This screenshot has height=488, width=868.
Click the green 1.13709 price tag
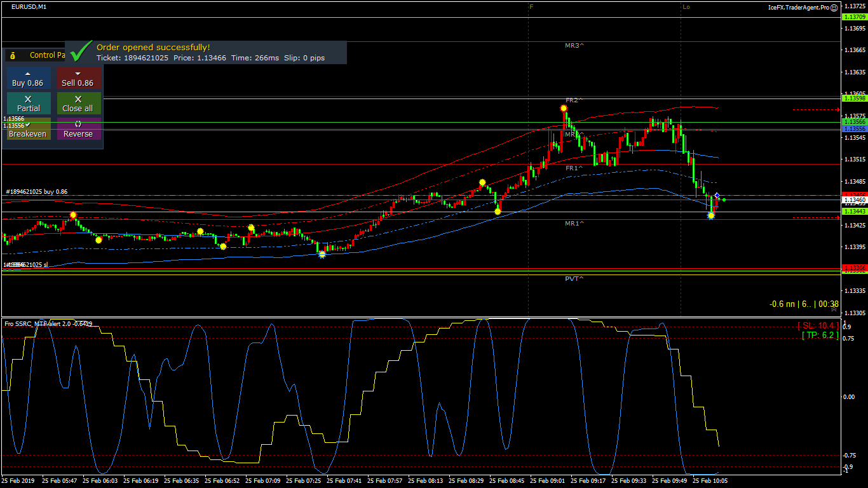(x=854, y=17)
